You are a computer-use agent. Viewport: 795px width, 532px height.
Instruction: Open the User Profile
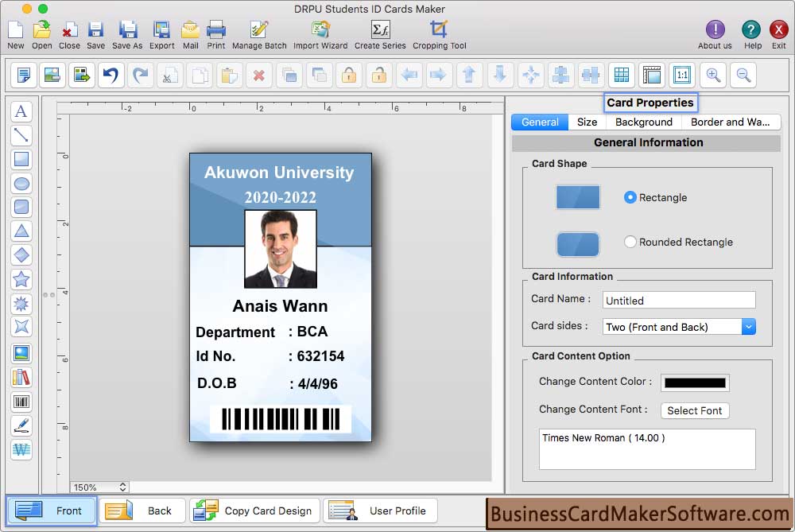pos(380,511)
